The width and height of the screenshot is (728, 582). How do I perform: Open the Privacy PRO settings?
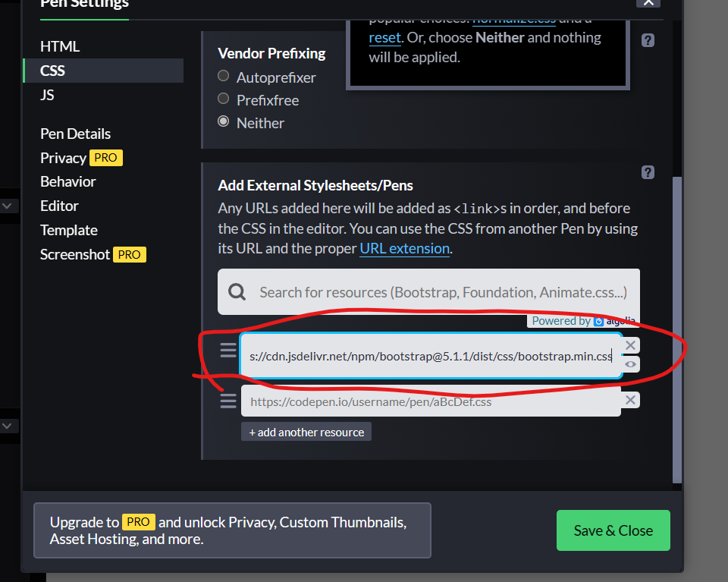81,158
